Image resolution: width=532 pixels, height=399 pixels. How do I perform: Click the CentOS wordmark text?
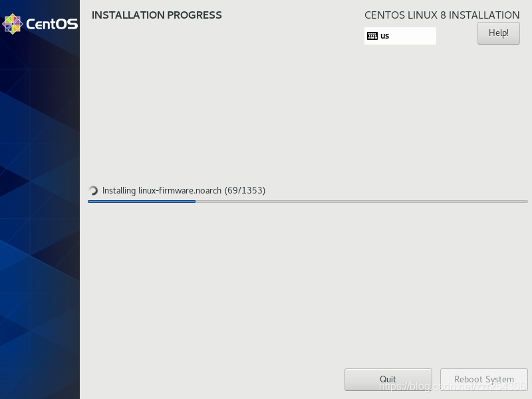(x=52, y=24)
